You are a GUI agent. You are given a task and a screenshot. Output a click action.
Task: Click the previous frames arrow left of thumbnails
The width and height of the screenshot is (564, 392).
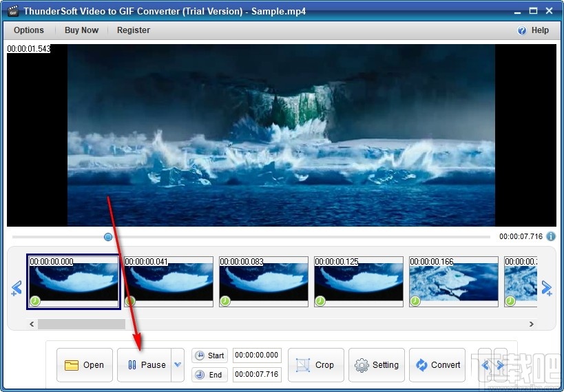click(x=17, y=288)
